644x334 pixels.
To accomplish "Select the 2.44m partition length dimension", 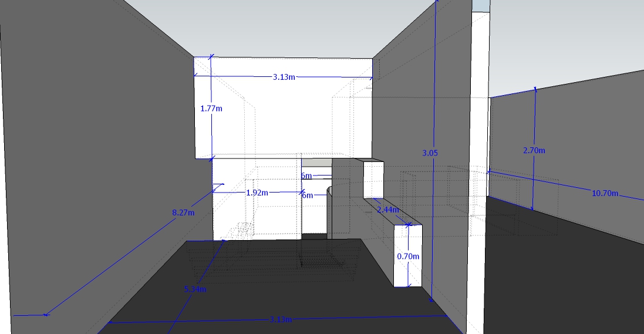I will pos(387,210).
